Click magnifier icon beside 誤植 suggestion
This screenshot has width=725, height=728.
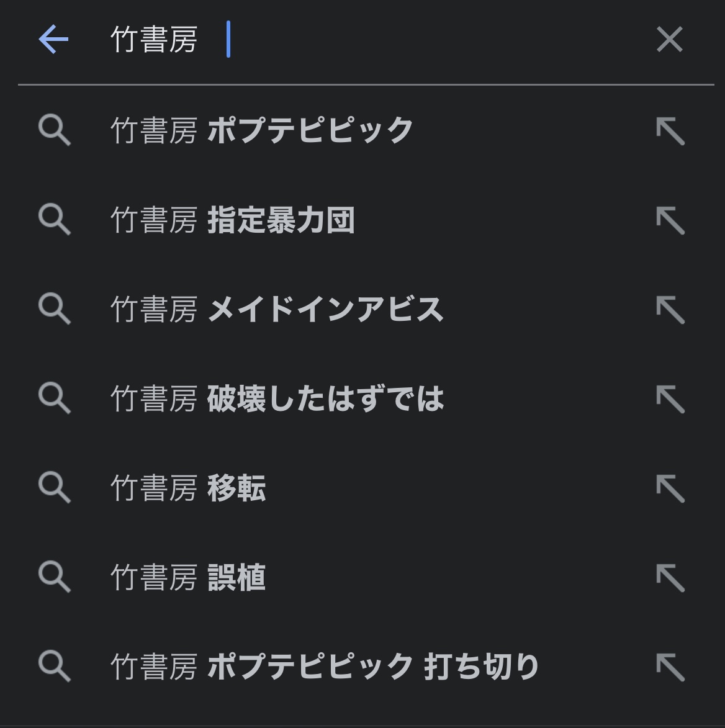pyautogui.click(x=55, y=577)
